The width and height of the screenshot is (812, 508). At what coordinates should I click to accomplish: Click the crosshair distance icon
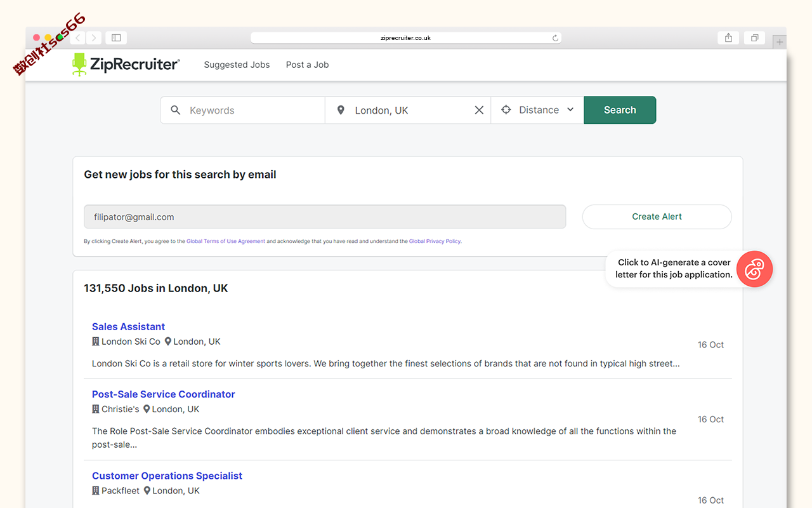[x=506, y=110]
